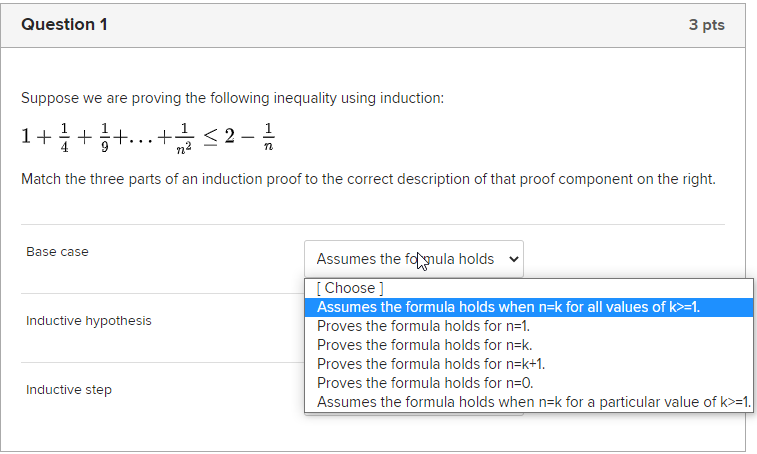The height and width of the screenshot is (454, 757).
Task: Click the 'Question 1' header title
Action: pos(64,25)
